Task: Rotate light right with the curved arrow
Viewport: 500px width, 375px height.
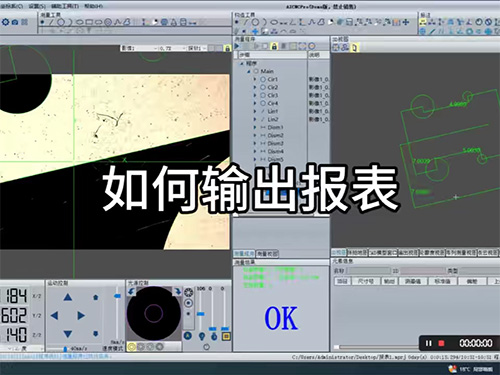Action: tap(177, 291)
